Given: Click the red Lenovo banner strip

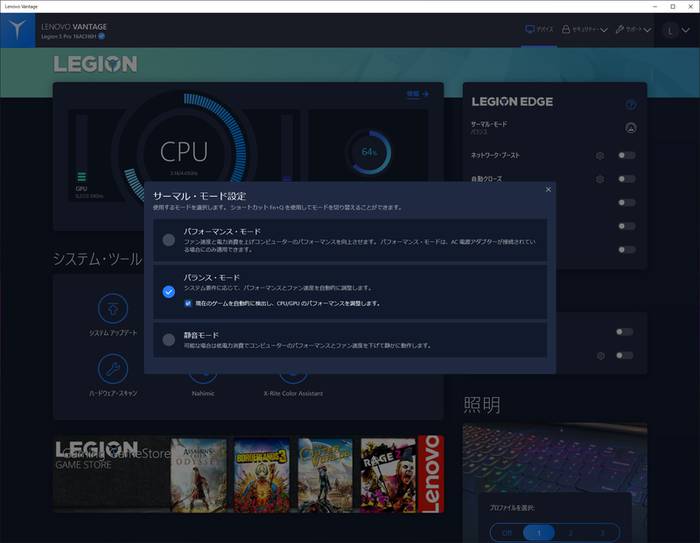Looking at the screenshot, I should (431, 474).
